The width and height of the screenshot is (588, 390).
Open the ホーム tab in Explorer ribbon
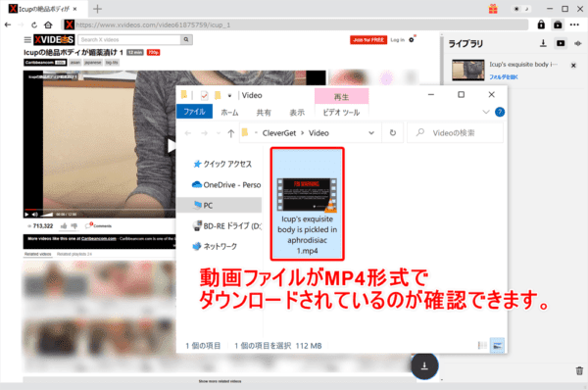point(229,112)
